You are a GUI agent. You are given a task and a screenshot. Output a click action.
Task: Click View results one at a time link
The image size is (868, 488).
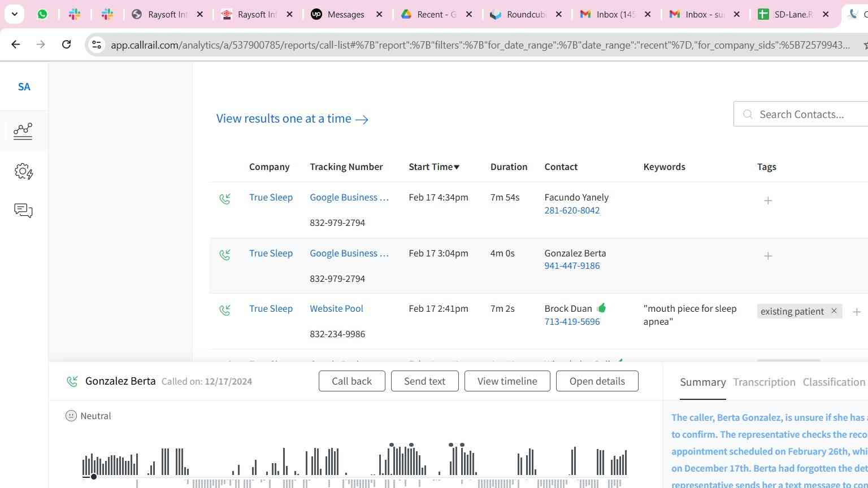(x=292, y=119)
